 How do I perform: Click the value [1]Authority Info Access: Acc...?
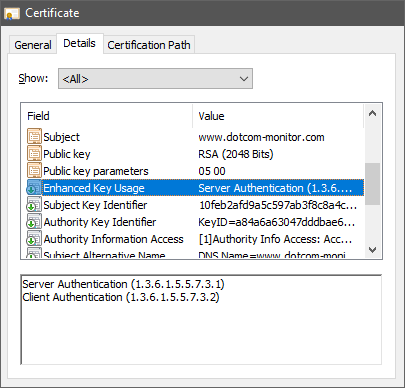click(x=275, y=239)
